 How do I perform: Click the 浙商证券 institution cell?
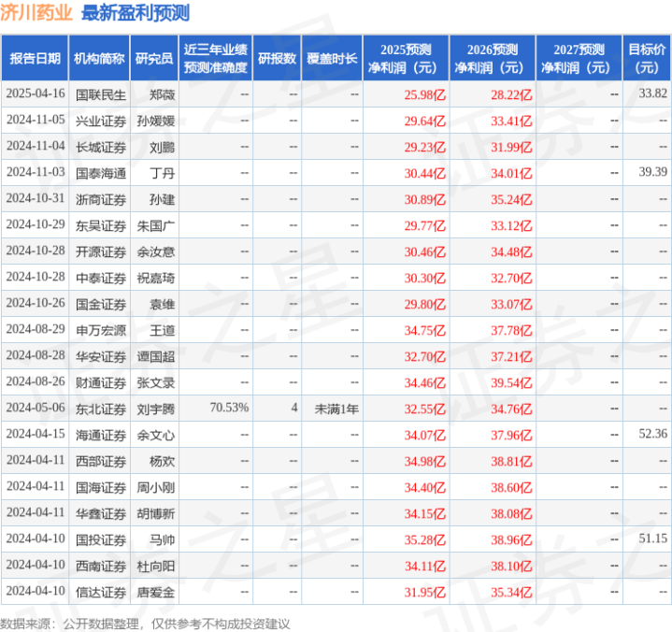click(x=101, y=200)
